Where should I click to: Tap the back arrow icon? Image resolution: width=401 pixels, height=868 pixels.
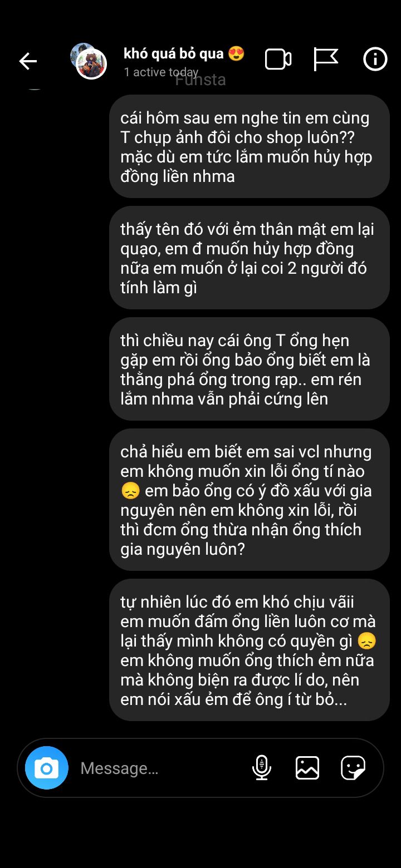[28, 61]
